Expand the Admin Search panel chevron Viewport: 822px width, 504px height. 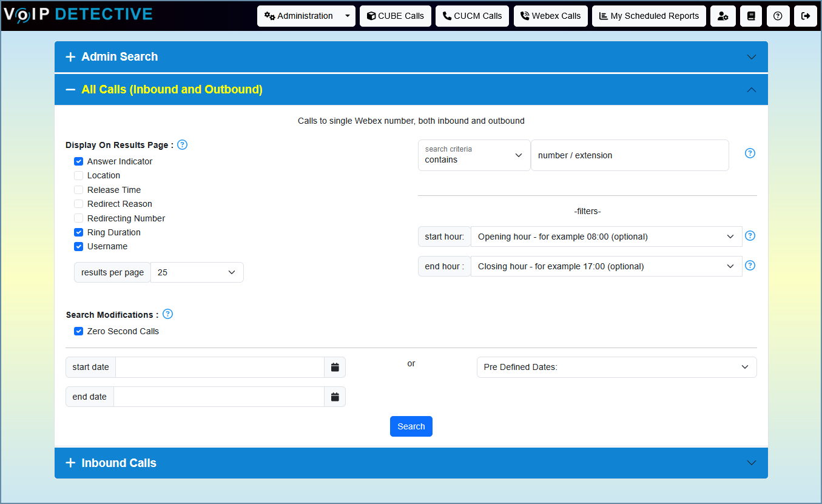click(x=752, y=57)
